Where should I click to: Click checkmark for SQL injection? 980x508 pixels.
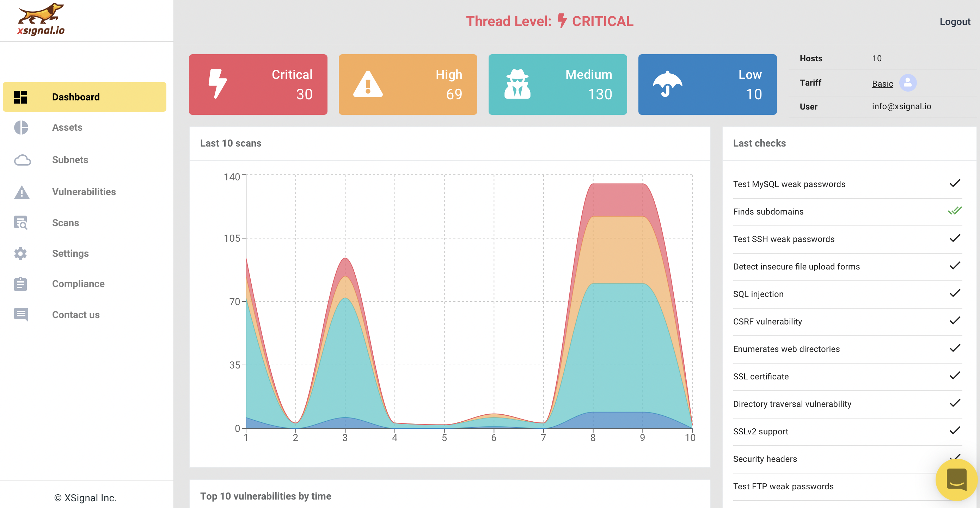(955, 293)
